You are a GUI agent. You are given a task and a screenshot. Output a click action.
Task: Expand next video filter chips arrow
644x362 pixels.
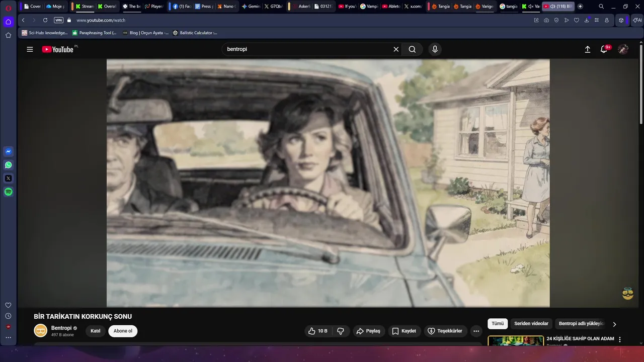coord(614,324)
